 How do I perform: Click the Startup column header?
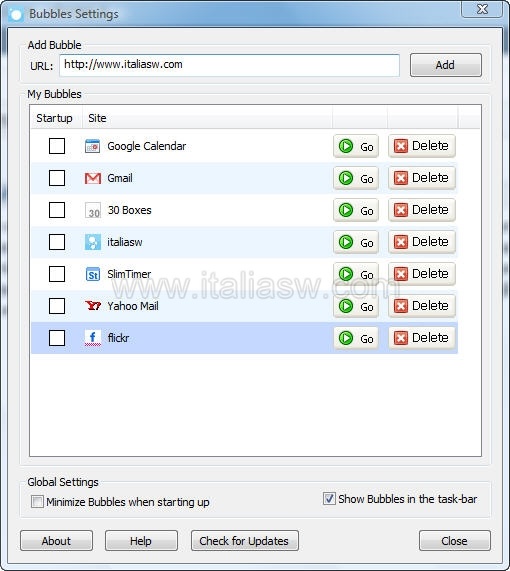coord(55,118)
